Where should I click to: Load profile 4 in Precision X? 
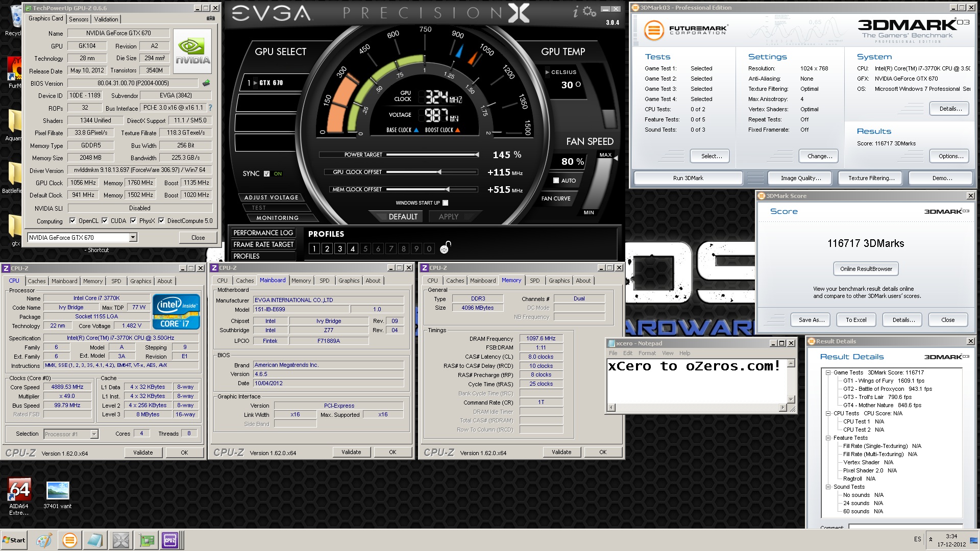(353, 249)
